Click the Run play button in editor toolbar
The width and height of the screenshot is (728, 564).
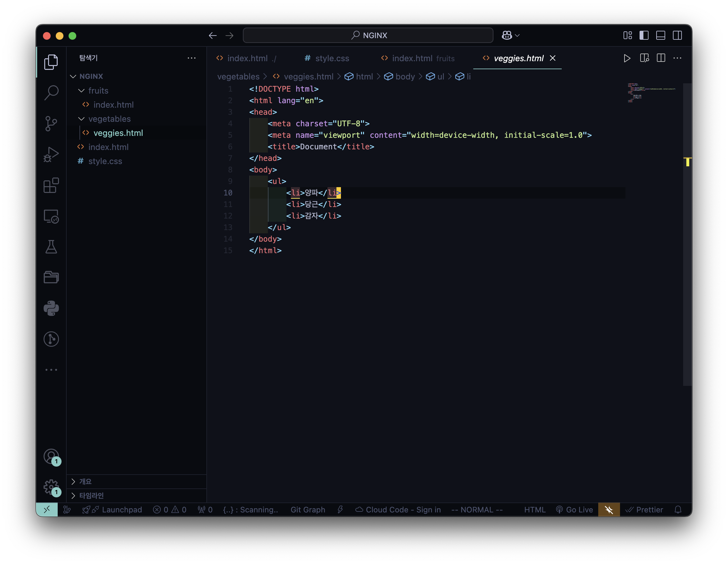[x=627, y=58]
